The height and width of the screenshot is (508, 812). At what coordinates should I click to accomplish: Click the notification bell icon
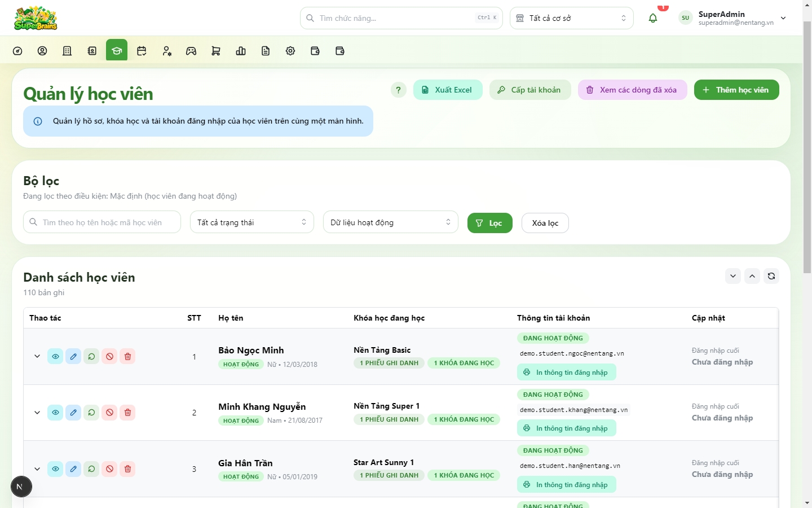pos(653,18)
